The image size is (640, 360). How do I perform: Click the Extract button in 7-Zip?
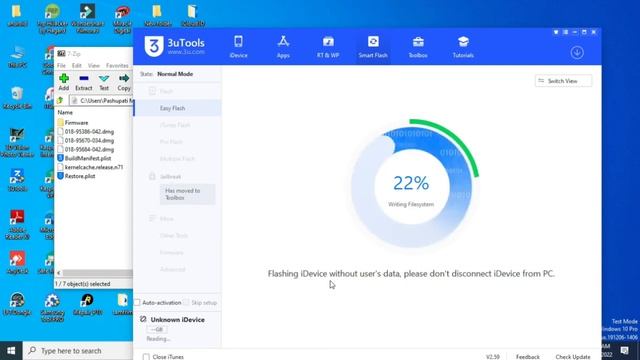[84, 82]
